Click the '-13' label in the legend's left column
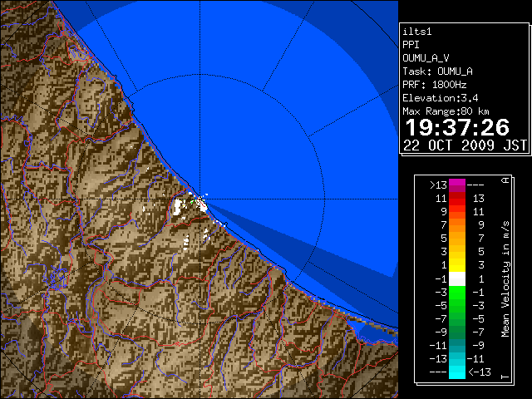The width and height of the screenshot is (532, 399). coord(438,358)
